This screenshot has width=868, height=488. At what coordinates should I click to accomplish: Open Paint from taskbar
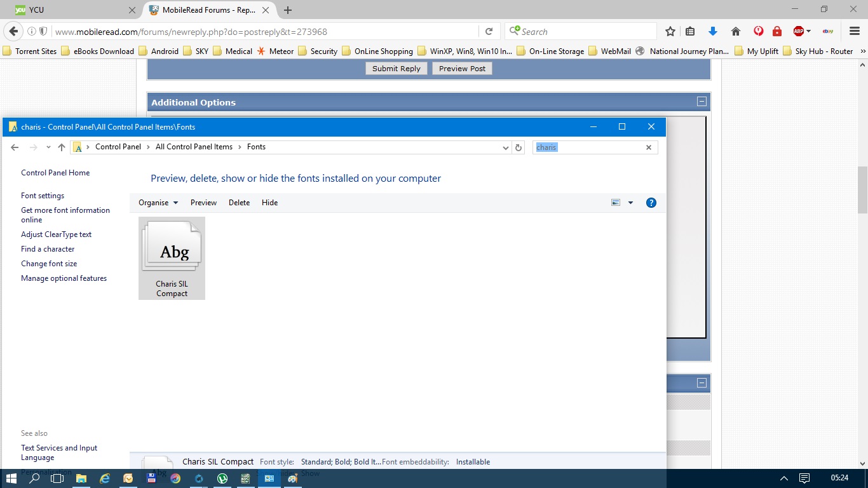pyautogui.click(x=293, y=478)
